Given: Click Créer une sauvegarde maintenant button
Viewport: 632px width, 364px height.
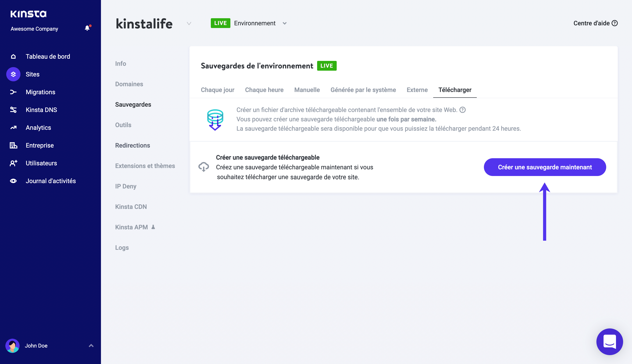Looking at the screenshot, I should (545, 167).
